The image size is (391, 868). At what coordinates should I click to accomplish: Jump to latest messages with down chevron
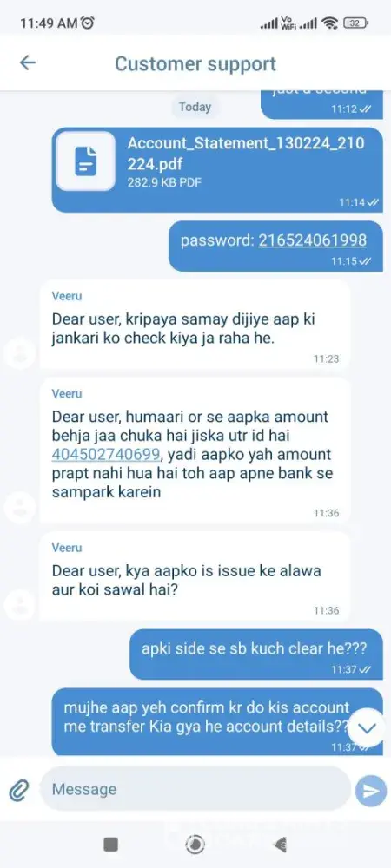pyautogui.click(x=366, y=728)
